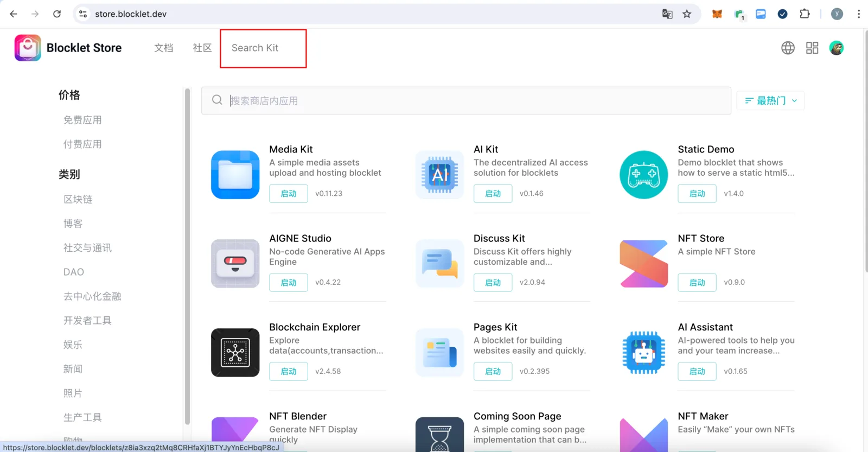The image size is (868, 452).
Task: Click the Blocklet Store title text
Action: coord(84,48)
